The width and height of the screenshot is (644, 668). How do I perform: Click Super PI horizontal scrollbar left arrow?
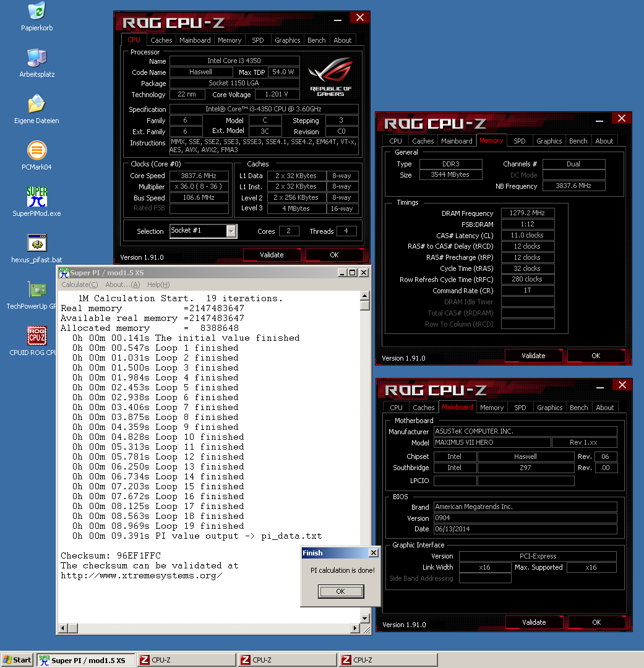click(62, 628)
